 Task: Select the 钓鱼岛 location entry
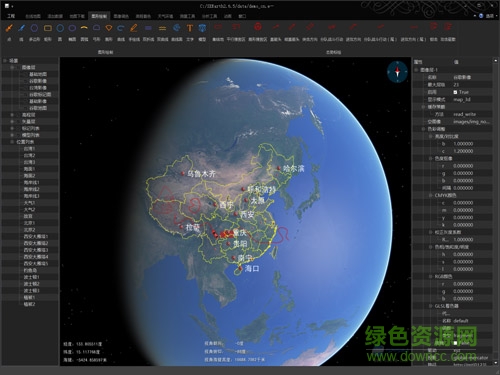click(30, 270)
